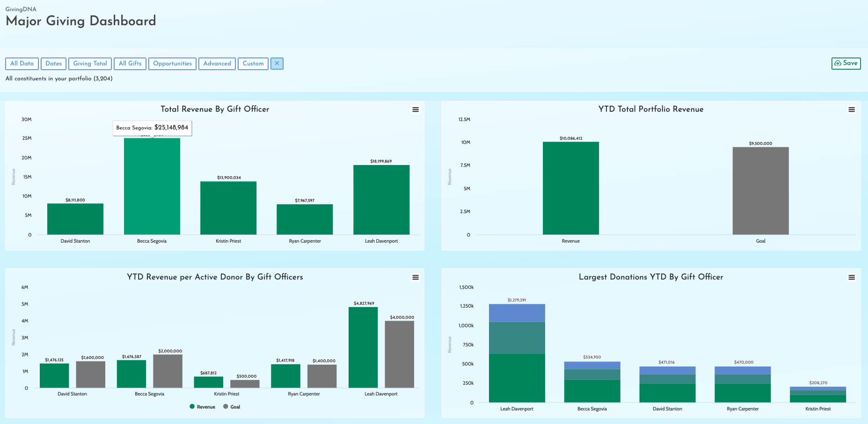Open Largest Donations YTD chart menu icon
The image size is (868, 424).
point(851,277)
